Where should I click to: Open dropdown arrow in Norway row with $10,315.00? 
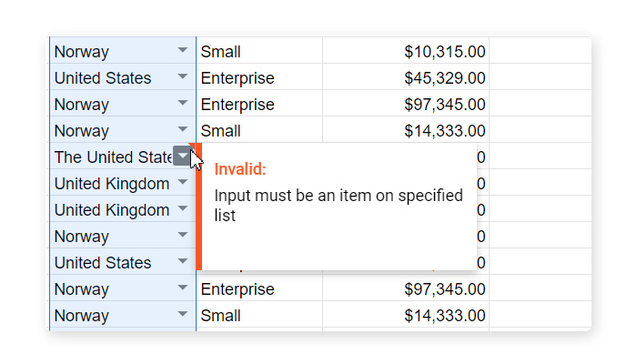(183, 50)
